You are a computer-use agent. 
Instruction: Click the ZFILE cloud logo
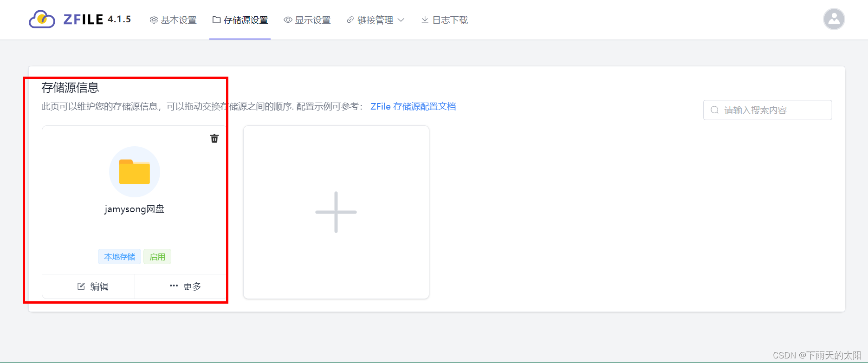(x=42, y=19)
